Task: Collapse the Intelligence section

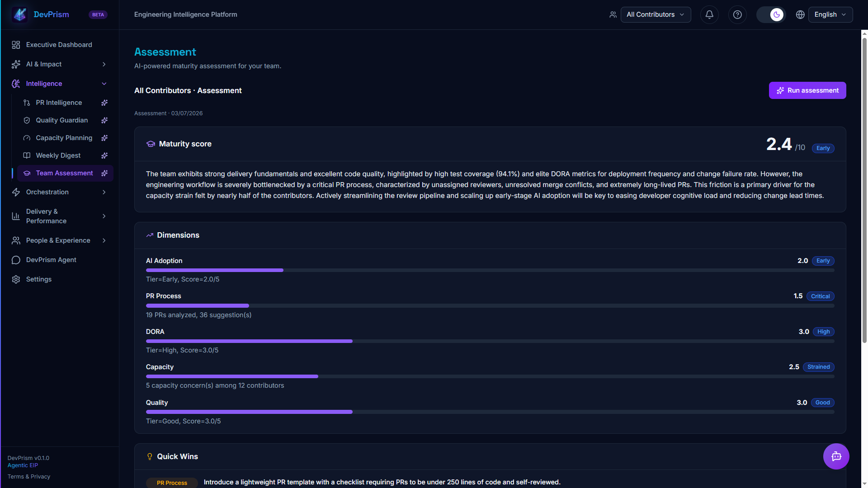Action: point(60,84)
